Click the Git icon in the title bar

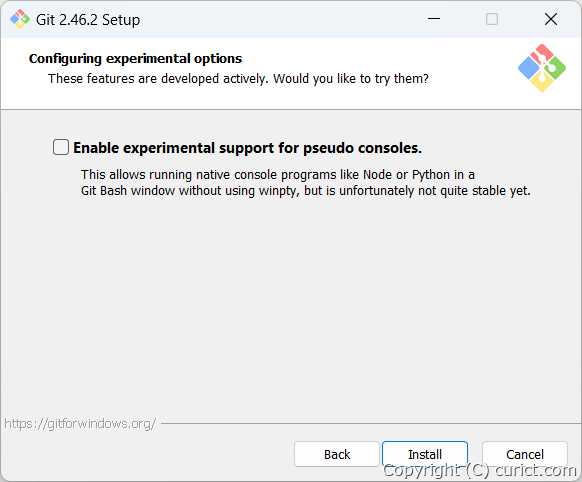(x=20, y=19)
